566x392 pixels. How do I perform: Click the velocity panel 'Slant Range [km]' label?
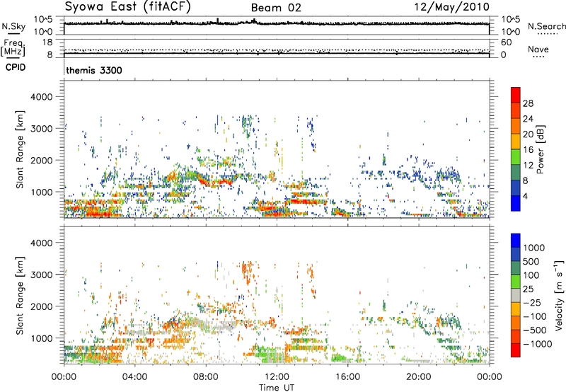tap(20, 295)
